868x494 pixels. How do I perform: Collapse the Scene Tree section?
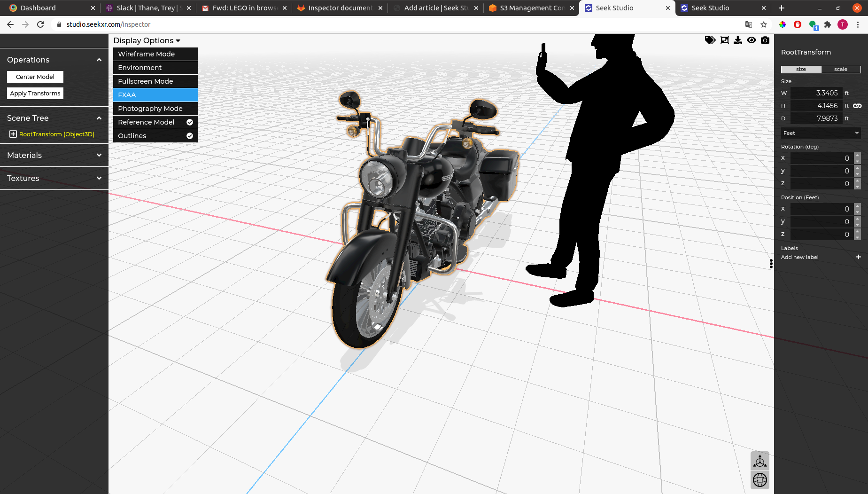coord(99,118)
